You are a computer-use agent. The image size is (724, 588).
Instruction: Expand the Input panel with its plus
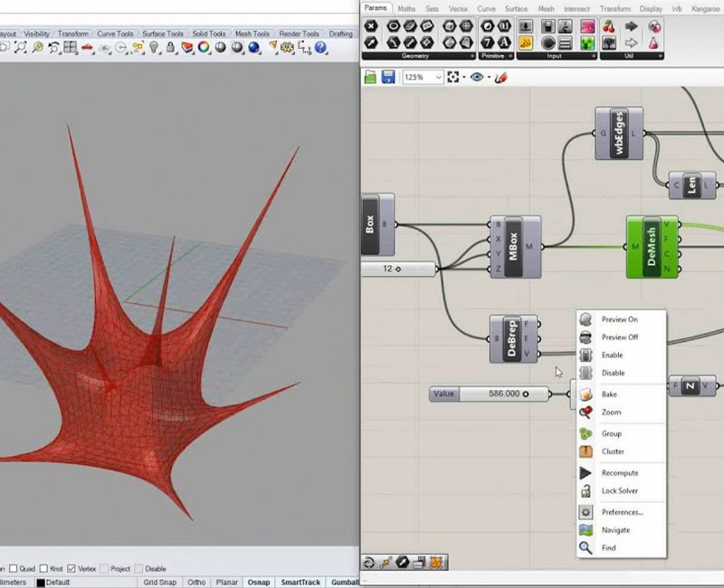coord(594,56)
